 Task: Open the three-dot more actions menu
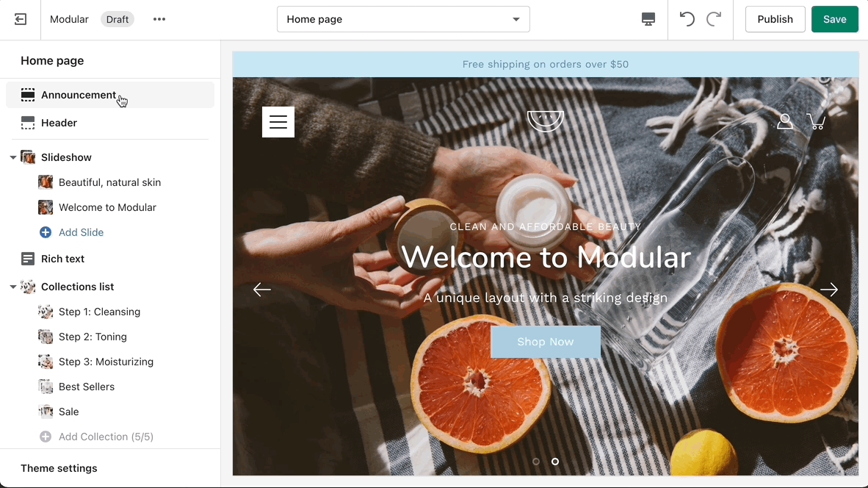159,19
